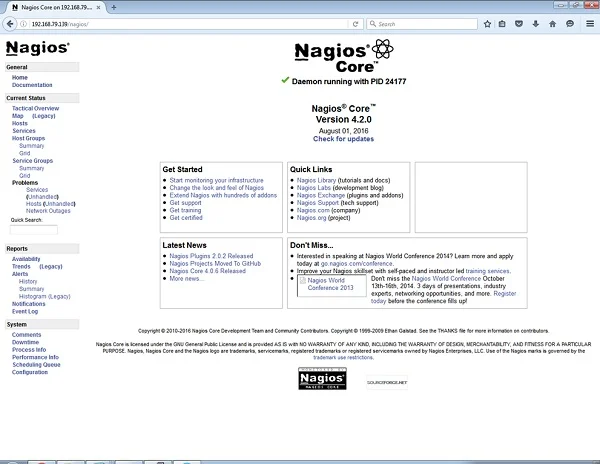The width and height of the screenshot is (600, 464).
Task: Open Nagios Labs quick link
Action: pos(313,188)
